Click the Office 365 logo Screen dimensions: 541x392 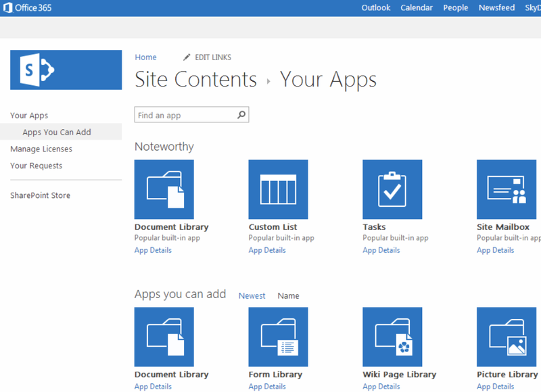pyautogui.click(x=27, y=7)
